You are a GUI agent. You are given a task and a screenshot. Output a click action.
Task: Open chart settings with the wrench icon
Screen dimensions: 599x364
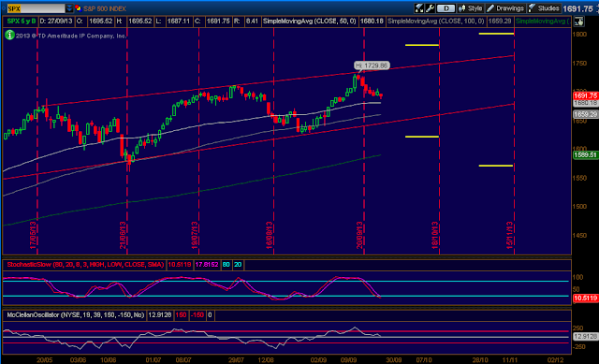[x=430, y=8]
